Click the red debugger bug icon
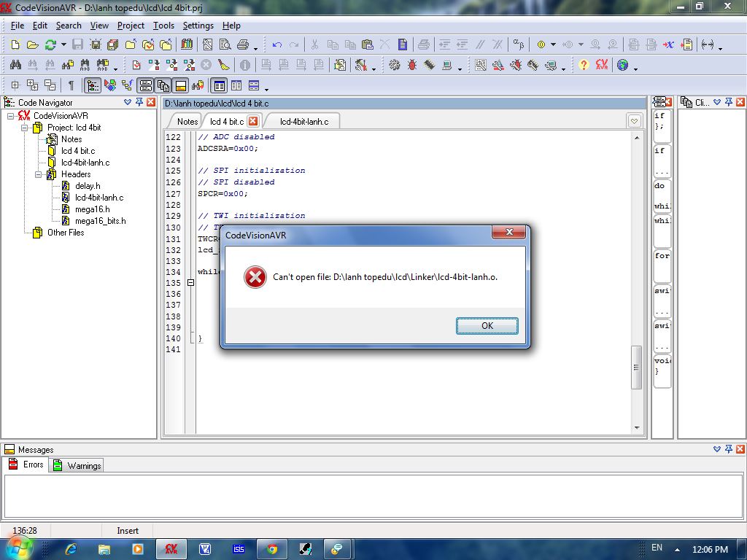747x560 pixels. click(x=412, y=64)
